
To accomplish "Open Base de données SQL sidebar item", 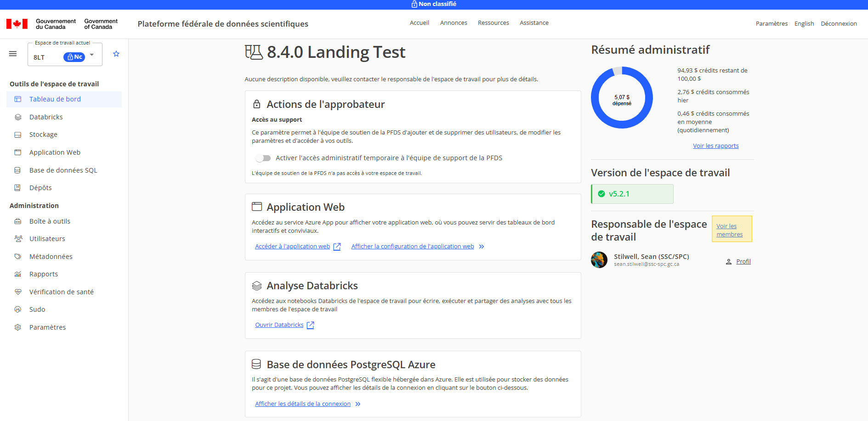I will click(x=63, y=170).
